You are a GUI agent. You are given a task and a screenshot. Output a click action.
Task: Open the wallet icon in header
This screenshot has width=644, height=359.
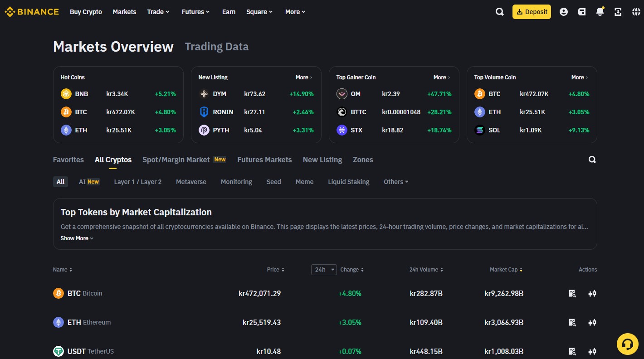click(x=582, y=12)
